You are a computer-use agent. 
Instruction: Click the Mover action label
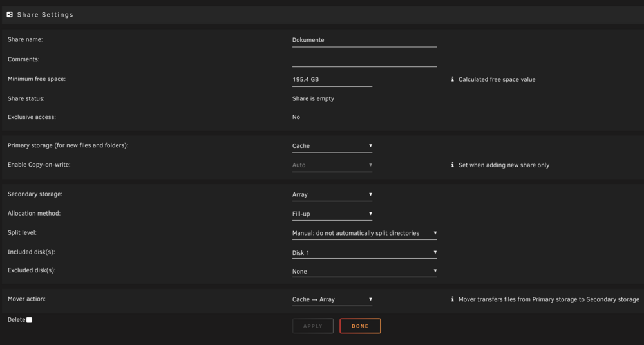[26, 299]
